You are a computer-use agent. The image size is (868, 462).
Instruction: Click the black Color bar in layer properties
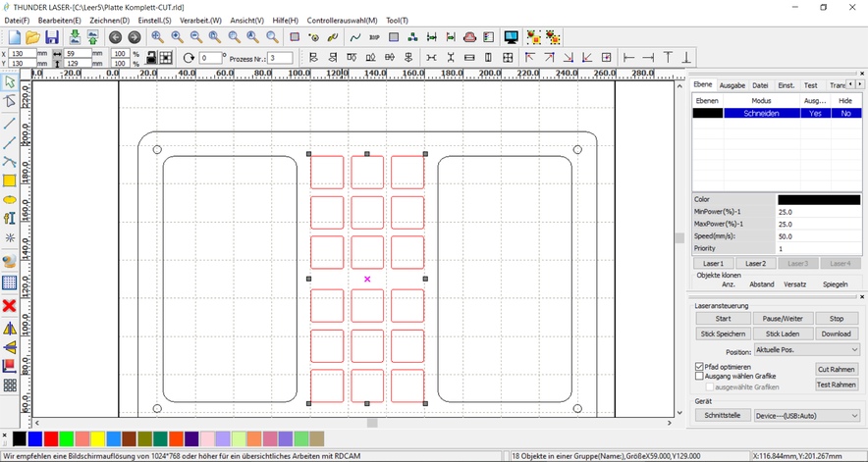819,200
